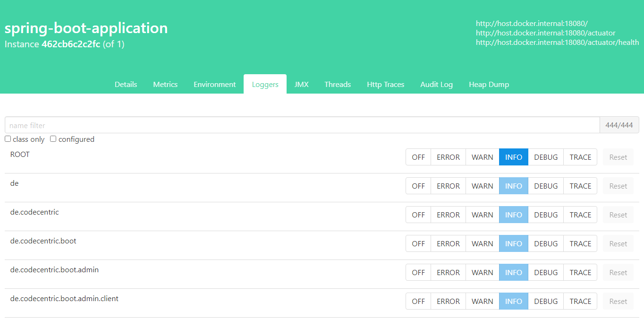Switch to the Heap Dump tab

[x=489, y=84]
